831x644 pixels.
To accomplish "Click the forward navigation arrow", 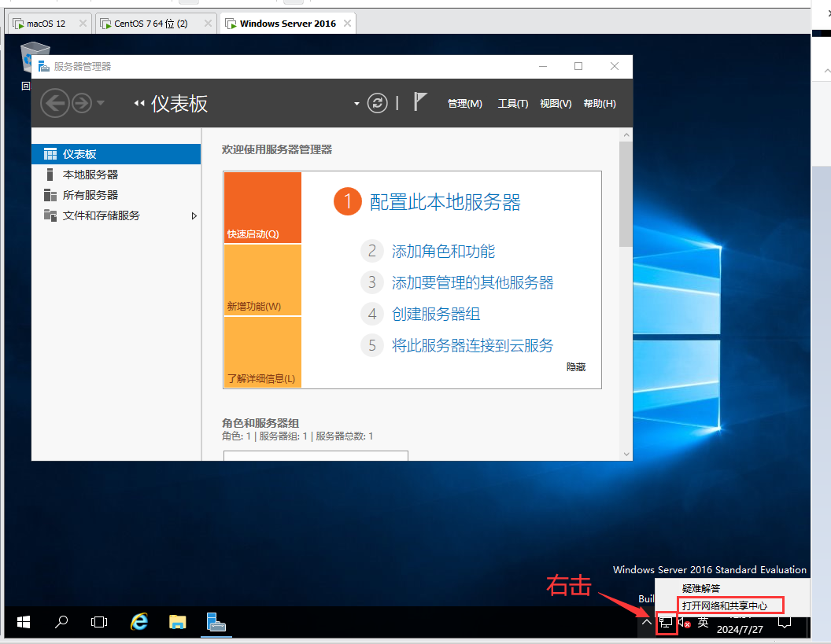I will (82, 103).
